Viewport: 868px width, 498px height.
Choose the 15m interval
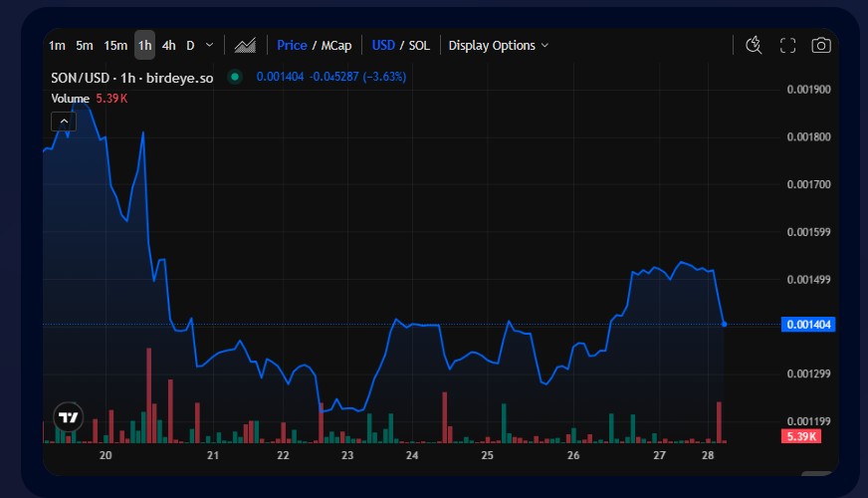[115, 46]
